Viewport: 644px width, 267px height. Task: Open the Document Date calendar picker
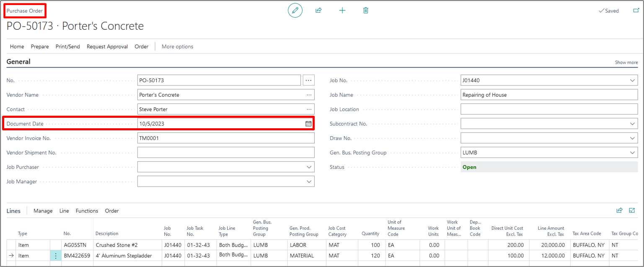(308, 124)
